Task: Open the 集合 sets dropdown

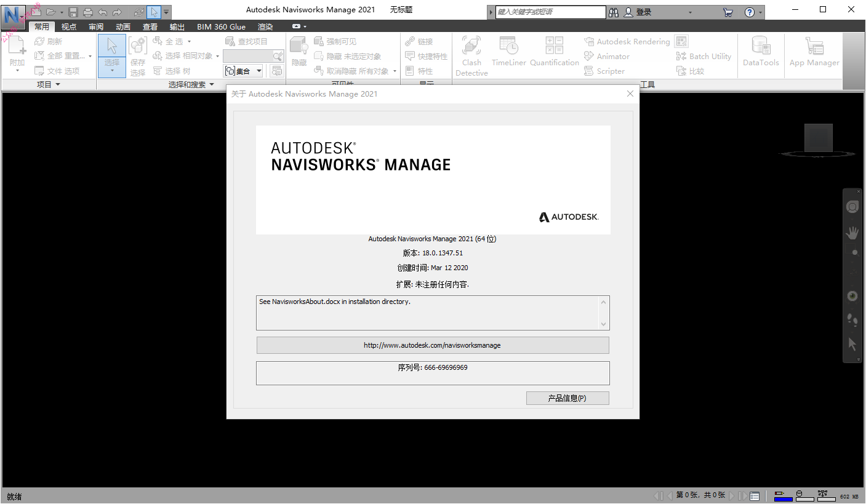Action: pos(243,71)
